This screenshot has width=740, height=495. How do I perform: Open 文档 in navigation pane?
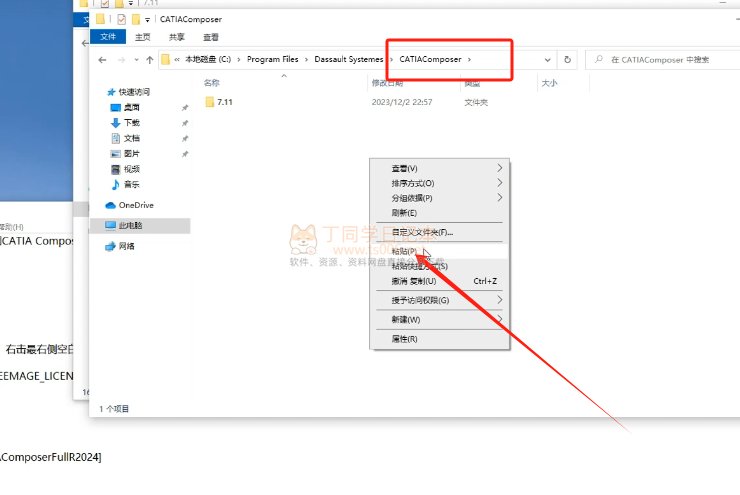coord(126,138)
